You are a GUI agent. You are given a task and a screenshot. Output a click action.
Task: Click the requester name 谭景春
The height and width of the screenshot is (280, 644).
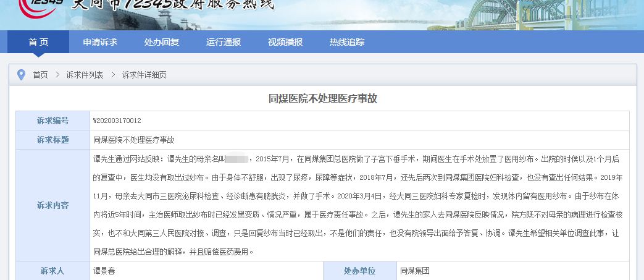coord(108,271)
